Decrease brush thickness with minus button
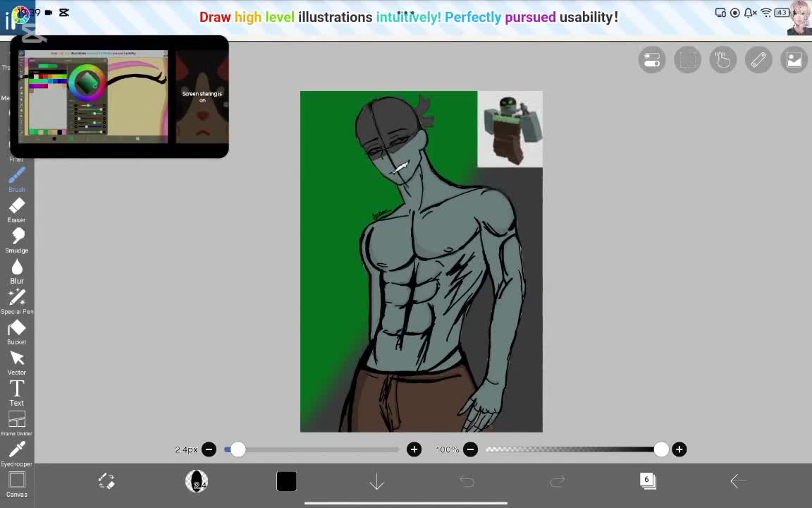This screenshot has width=812, height=508. point(209,449)
